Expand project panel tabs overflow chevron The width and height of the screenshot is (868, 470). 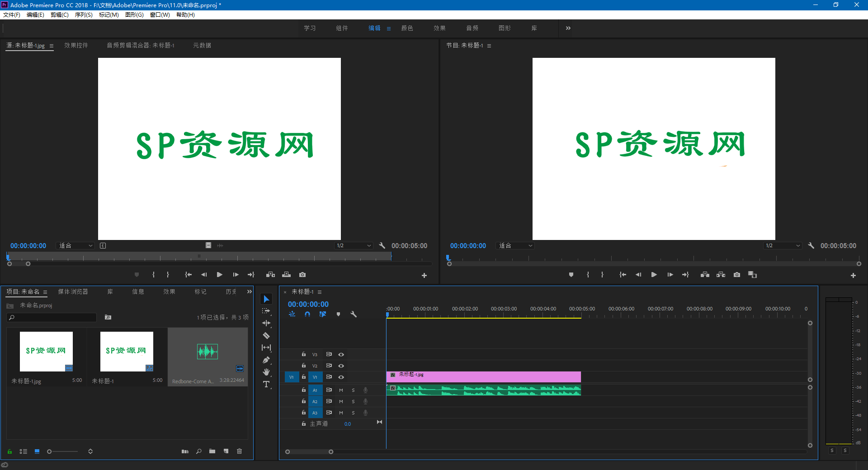click(249, 291)
